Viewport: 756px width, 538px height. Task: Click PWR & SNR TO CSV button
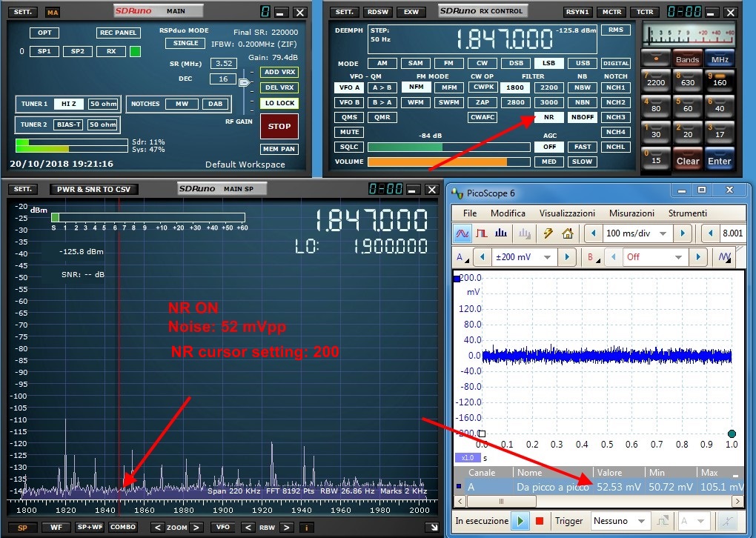click(94, 190)
